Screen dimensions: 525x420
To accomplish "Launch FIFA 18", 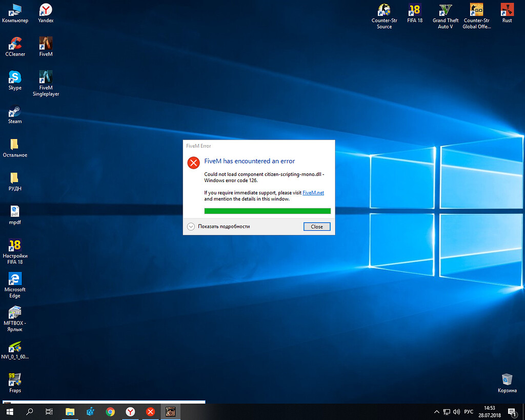I will [415, 10].
